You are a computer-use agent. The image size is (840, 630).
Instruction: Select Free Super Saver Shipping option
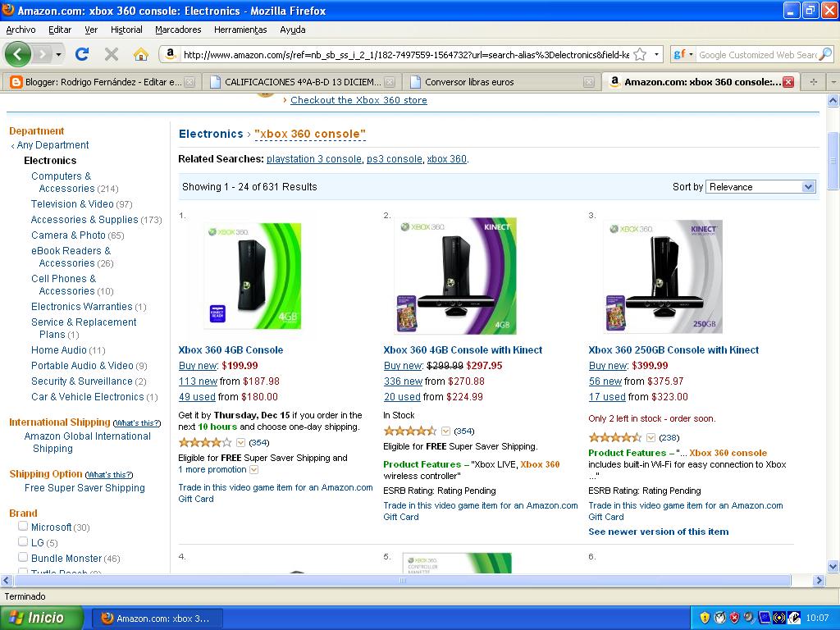click(84, 488)
